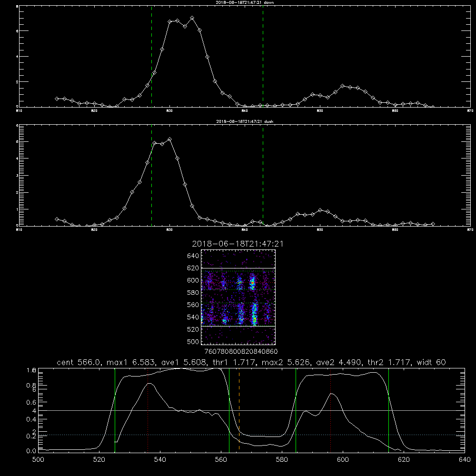Click bottom plot x-axis label 540

[160, 460]
